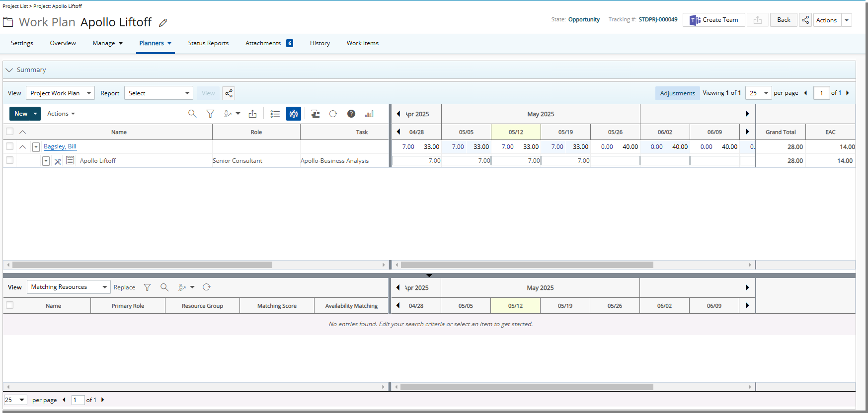Open the filter icon in the work plan toolbar
868x413 pixels.
point(210,114)
